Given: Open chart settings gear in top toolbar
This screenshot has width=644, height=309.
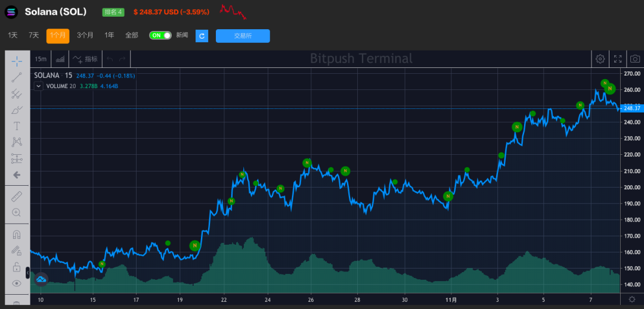Looking at the screenshot, I should pyautogui.click(x=600, y=59).
